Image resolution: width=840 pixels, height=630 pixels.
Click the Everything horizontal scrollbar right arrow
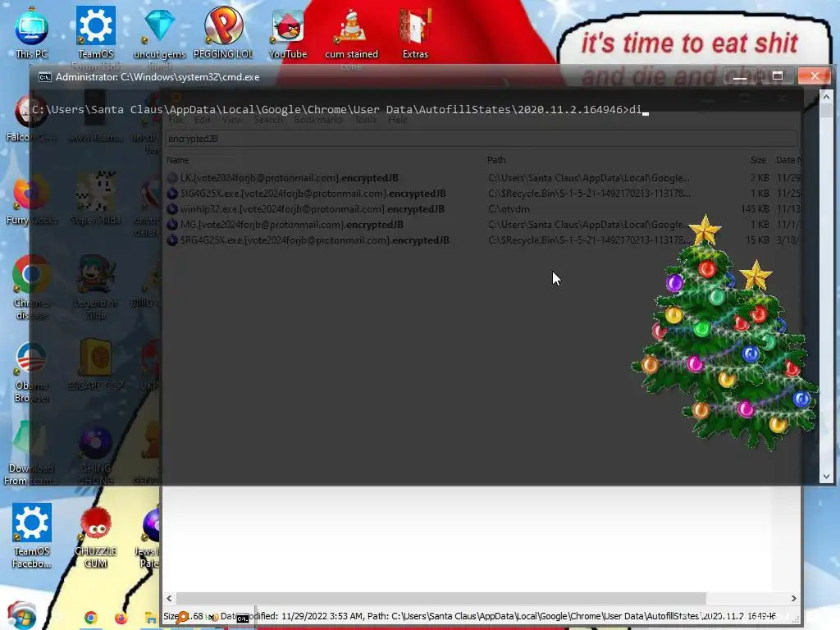pos(793,598)
